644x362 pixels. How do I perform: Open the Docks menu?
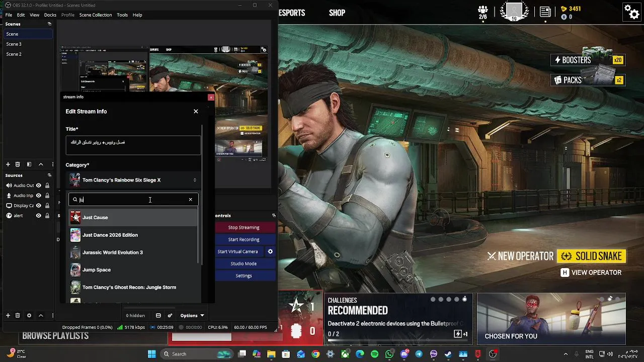(x=50, y=15)
